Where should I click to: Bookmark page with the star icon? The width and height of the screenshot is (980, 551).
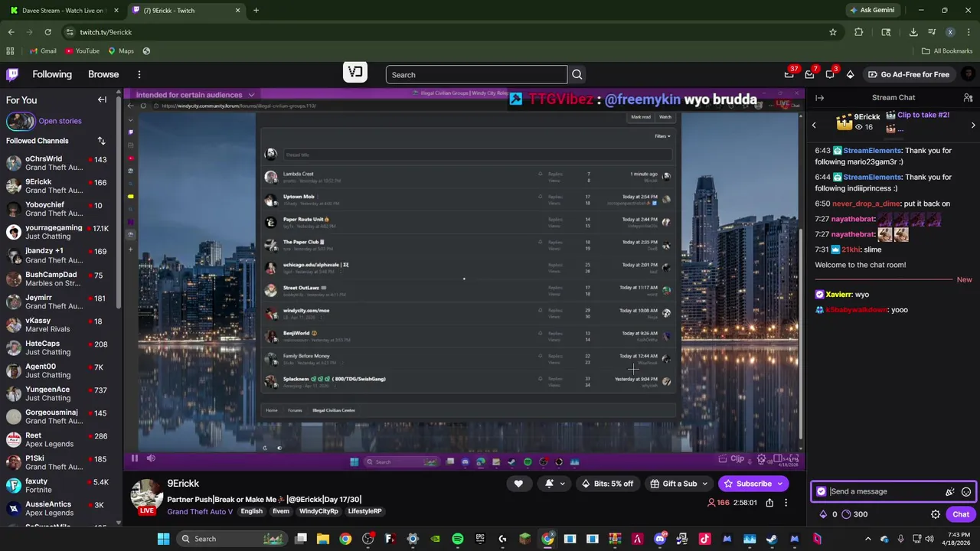click(x=833, y=32)
